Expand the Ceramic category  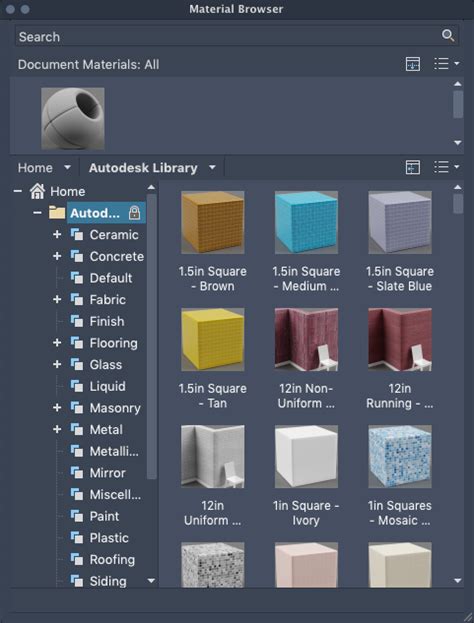[x=57, y=234]
